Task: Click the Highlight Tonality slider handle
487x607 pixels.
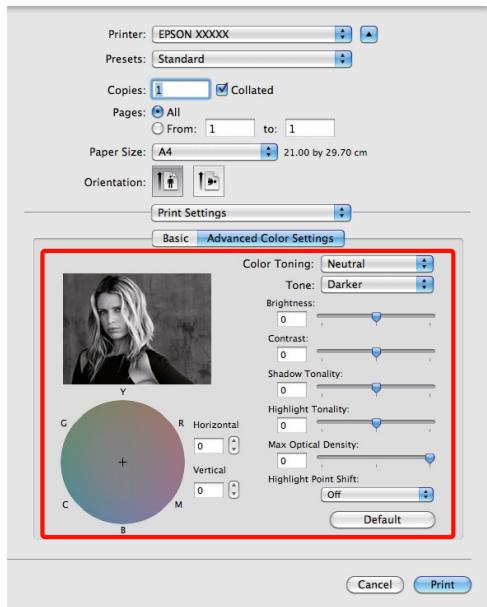Action: (376, 423)
